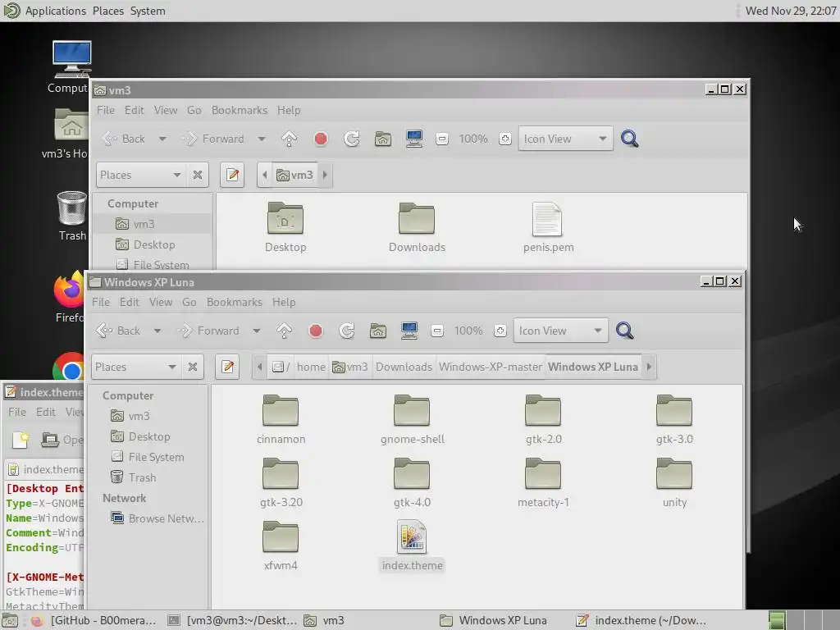
Task: Select the gnome-shell folder
Action: [x=412, y=419]
